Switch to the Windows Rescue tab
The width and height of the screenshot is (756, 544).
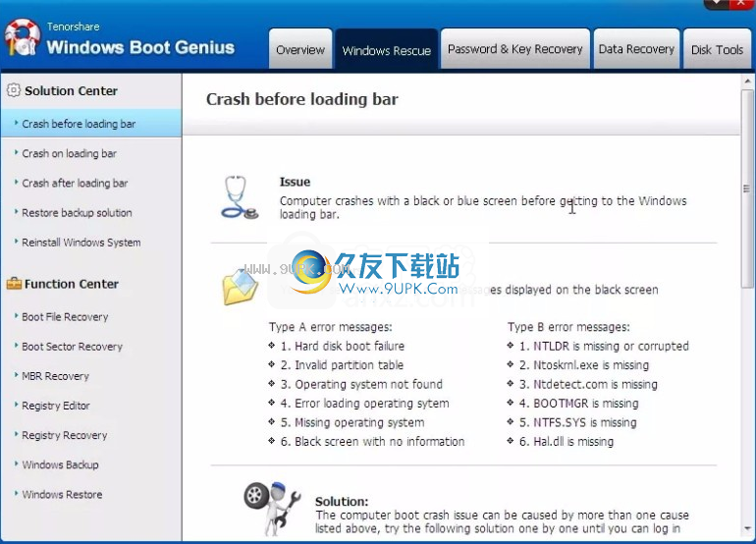tap(387, 50)
